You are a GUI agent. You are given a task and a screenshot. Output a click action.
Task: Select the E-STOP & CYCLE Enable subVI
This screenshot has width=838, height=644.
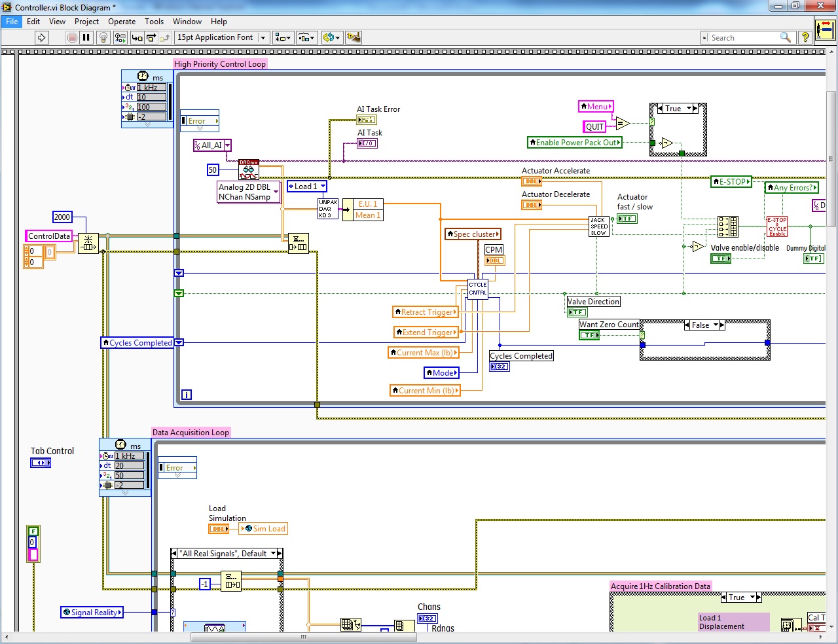pyautogui.click(x=777, y=226)
